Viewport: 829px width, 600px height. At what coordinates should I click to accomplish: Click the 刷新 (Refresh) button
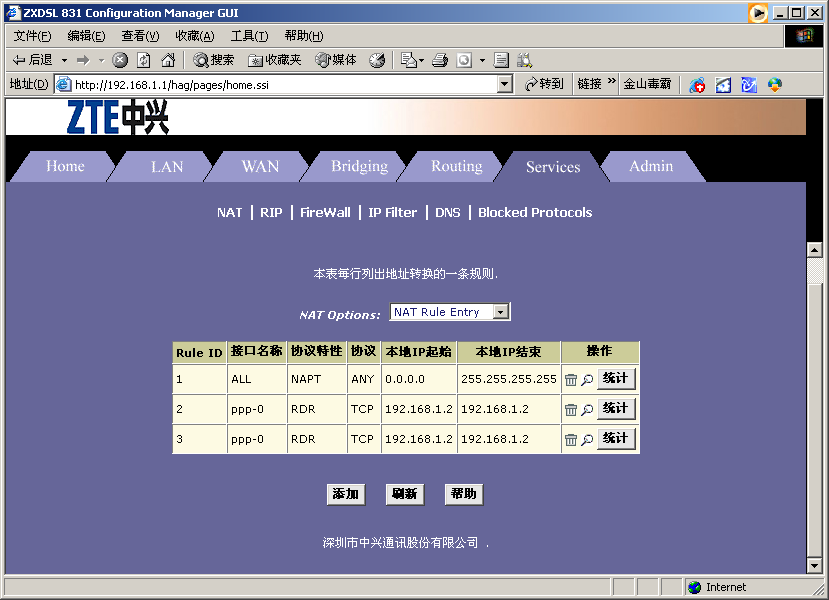(x=405, y=494)
